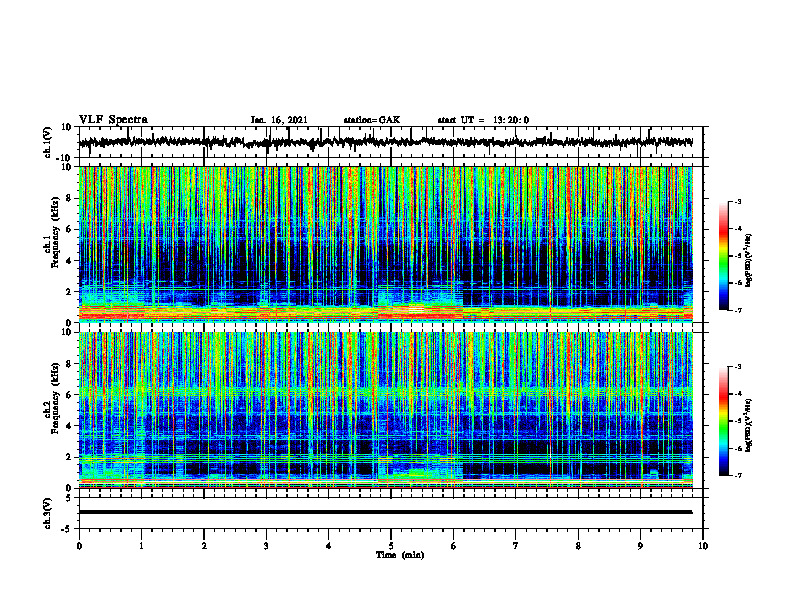Click the ch.2 spectrogram panel

[386, 410]
